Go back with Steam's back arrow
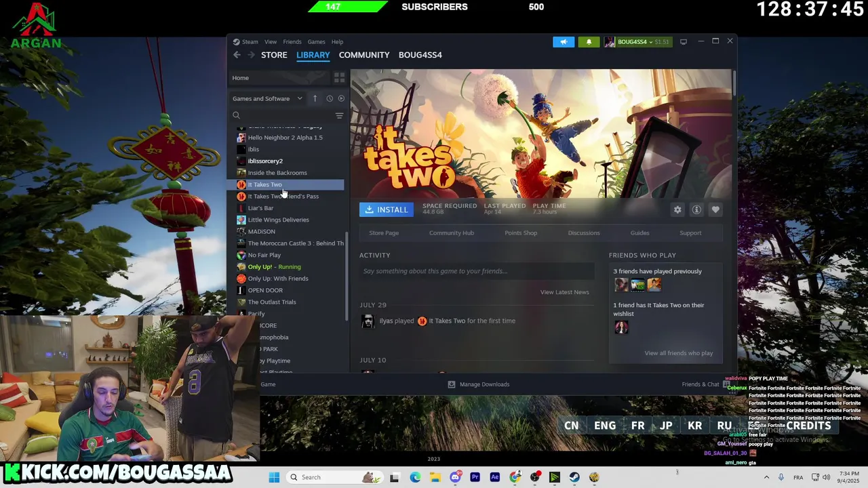This screenshot has width=868, height=488. pos(237,55)
